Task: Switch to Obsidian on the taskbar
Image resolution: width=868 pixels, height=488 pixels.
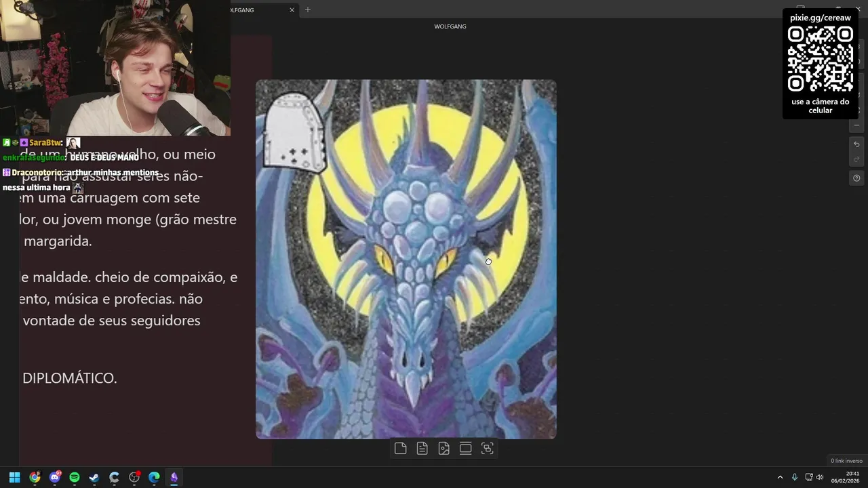Action: pos(174,477)
